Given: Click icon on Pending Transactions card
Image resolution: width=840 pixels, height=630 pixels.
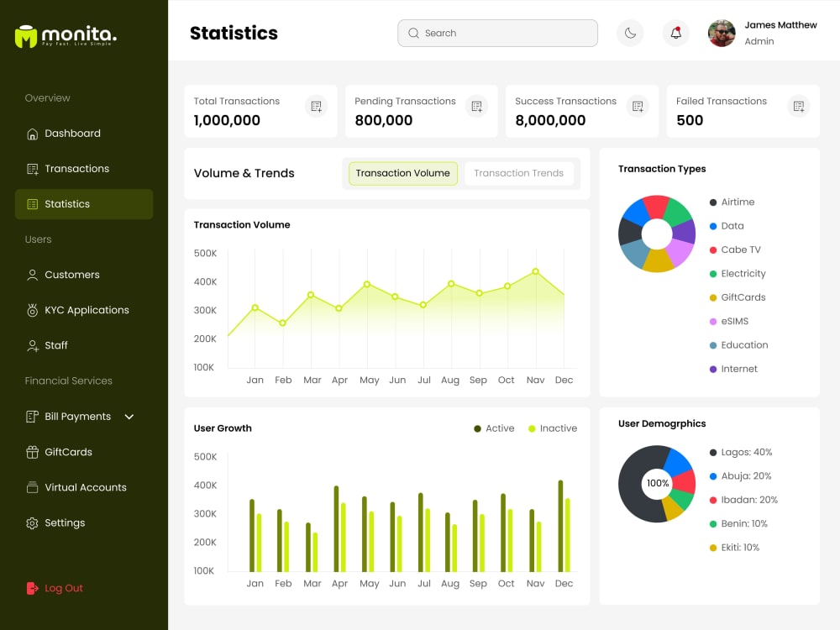Looking at the screenshot, I should (x=477, y=106).
